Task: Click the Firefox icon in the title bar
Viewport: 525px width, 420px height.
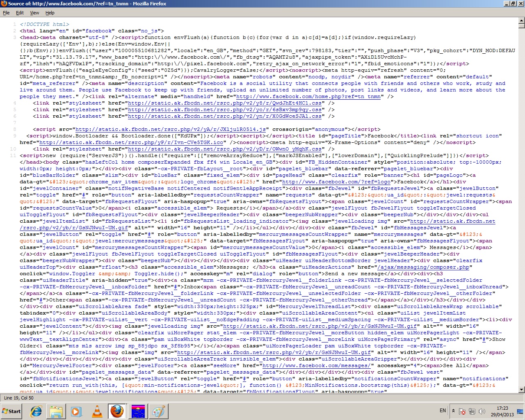Action: pyautogui.click(x=4, y=4)
